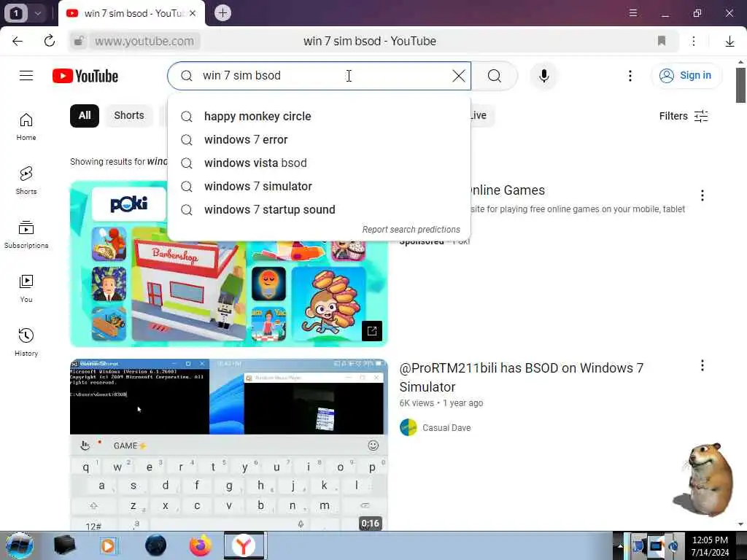The width and height of the screenshot is (747, 560).
Task: Open Casual Dave channel avatar
Action: [x=409, y=427]
